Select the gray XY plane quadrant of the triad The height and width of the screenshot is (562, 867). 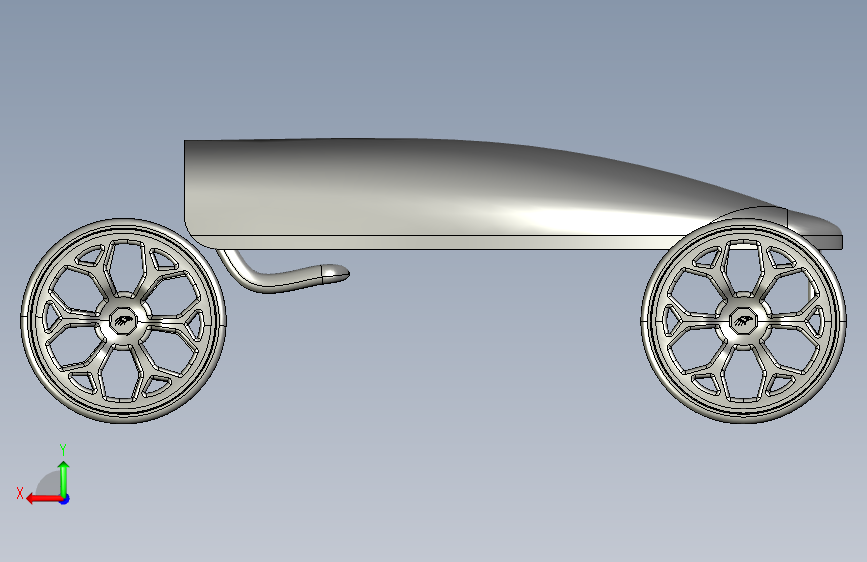tap(51, 485)
